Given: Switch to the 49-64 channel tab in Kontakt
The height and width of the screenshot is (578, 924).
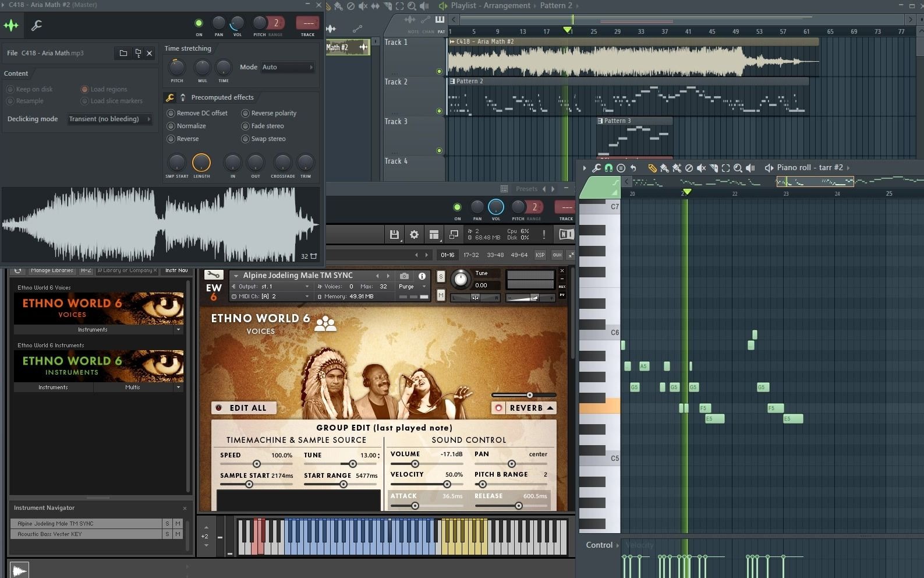Looking at the screenshot, I should coord(519,255).
